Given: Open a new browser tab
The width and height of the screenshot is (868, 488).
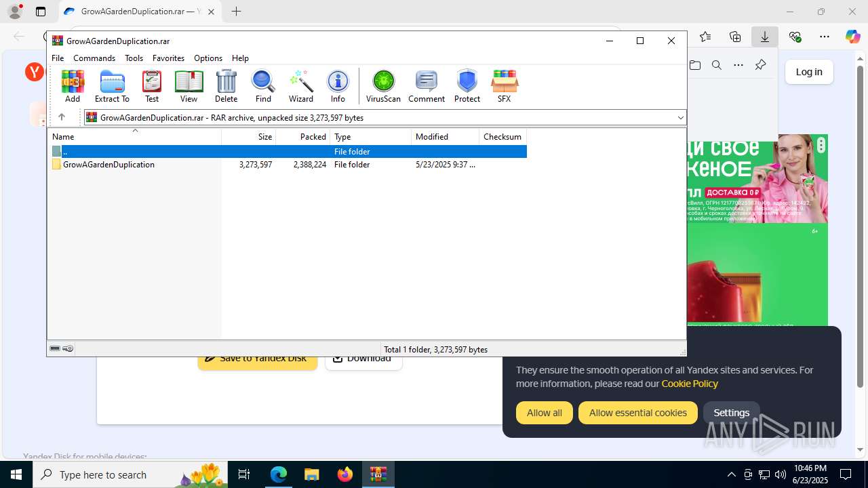Looking at the screenshot, I should point(236,12).
